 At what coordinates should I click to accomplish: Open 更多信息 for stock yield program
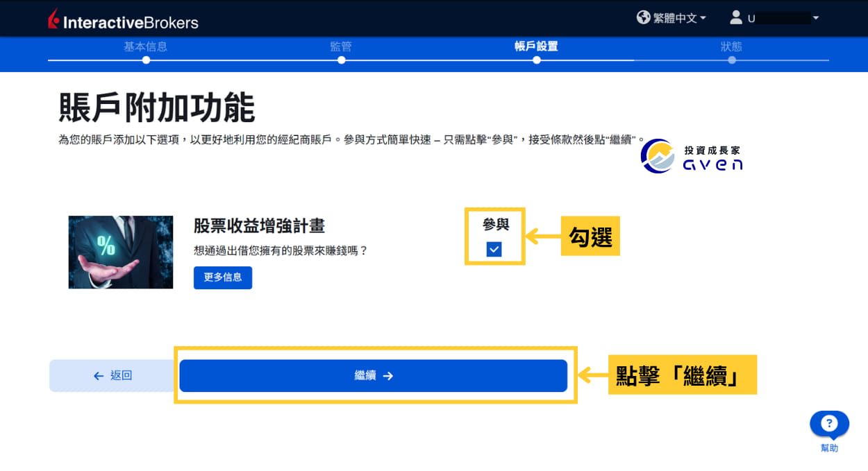click(223, 277)
